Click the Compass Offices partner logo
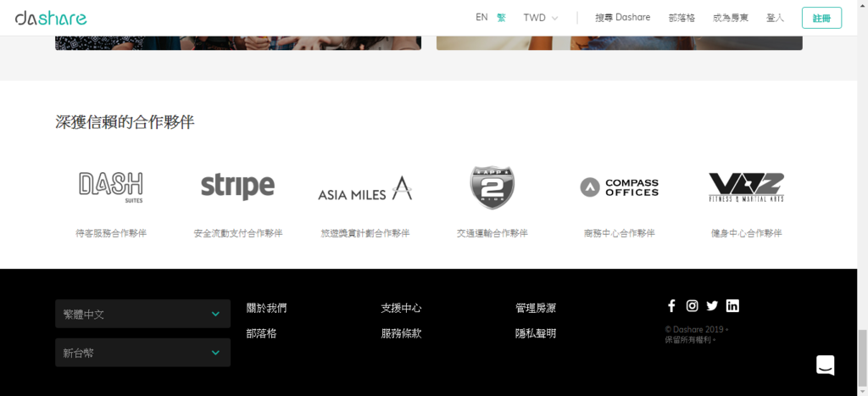The width and height of the screenshot is (868, 396). (x=619, y=187)
